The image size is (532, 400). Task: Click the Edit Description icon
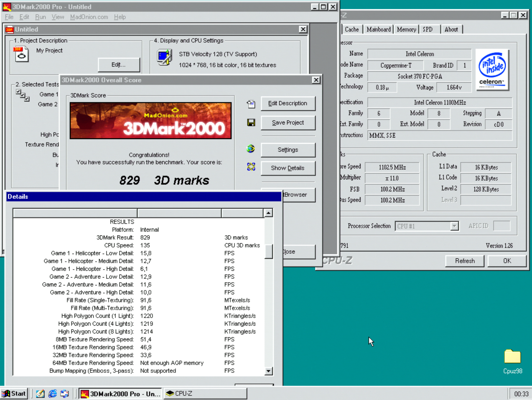[x=251, y=104]
